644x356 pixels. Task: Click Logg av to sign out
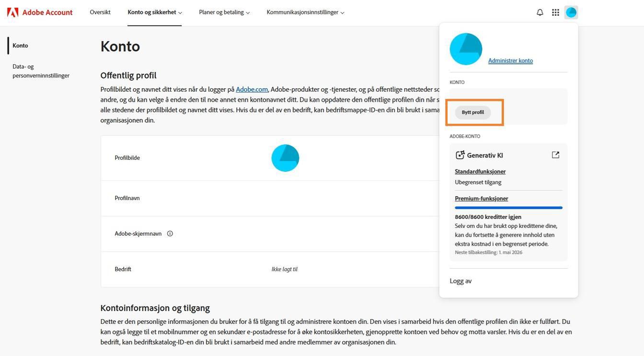tap(460, 281)
